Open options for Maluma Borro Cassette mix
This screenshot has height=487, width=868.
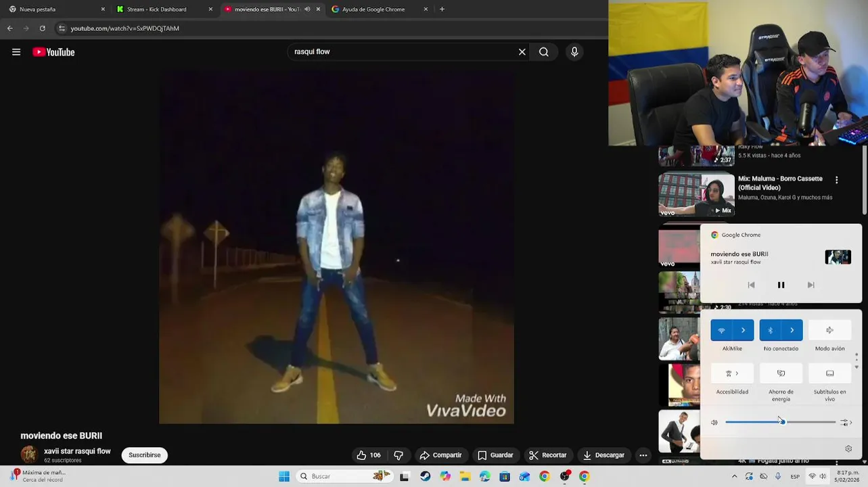click(836, 180)
